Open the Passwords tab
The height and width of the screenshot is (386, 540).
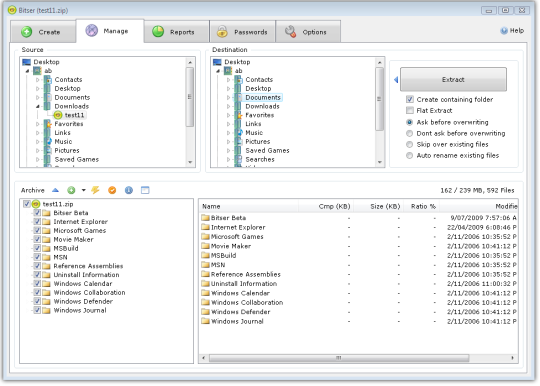[x=242, y=32]
